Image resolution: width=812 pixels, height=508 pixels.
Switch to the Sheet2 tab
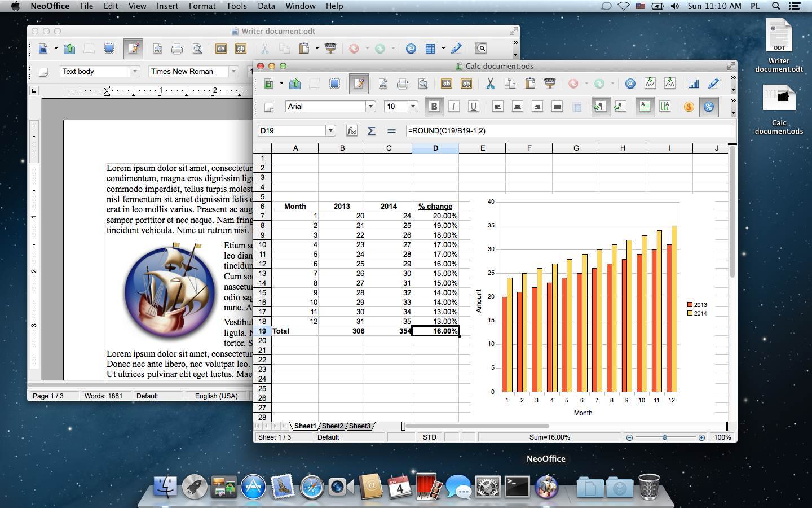click(x=332, y=426)
